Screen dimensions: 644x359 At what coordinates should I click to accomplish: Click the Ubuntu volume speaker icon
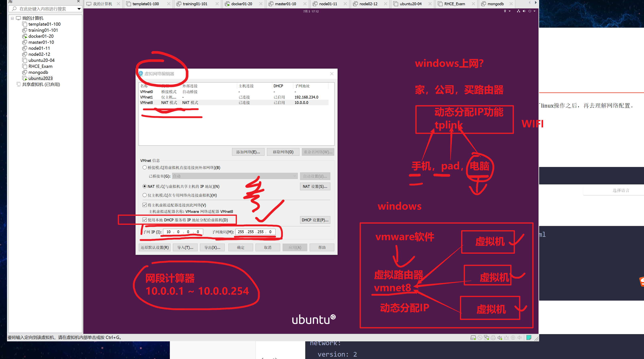click(x=524, y=11)
